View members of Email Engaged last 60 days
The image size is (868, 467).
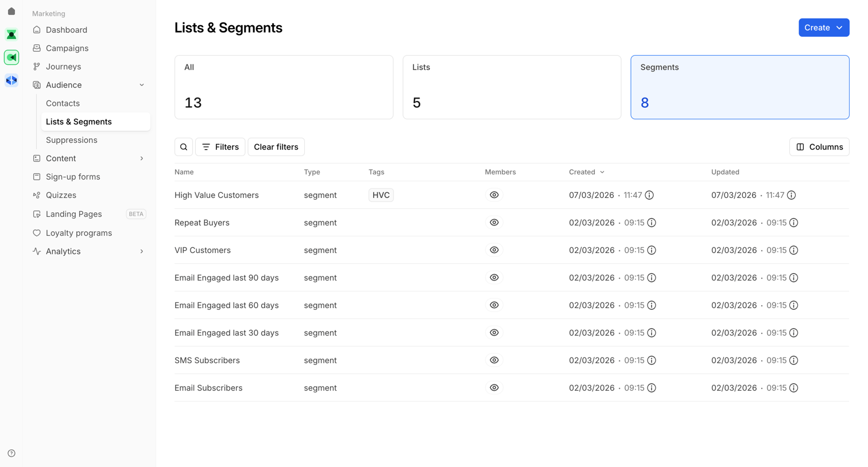click(x=494, y=305)
